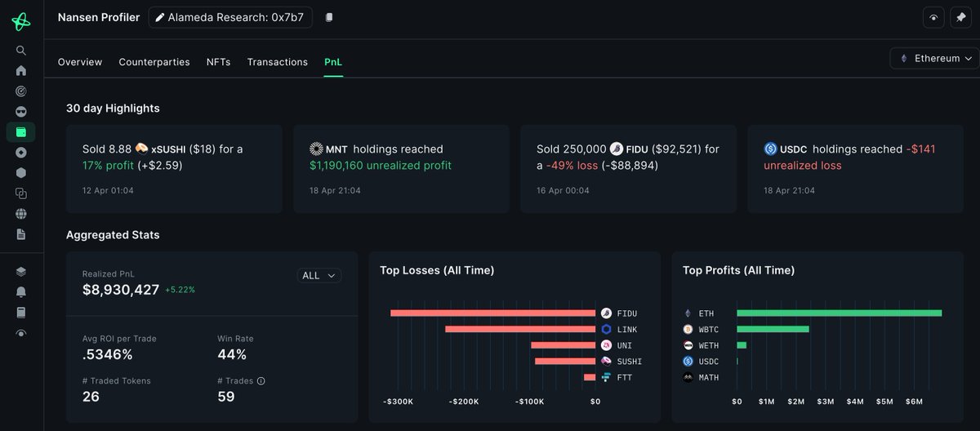
Task: Click the Nansen Profiler title
Action: [99, 17]
